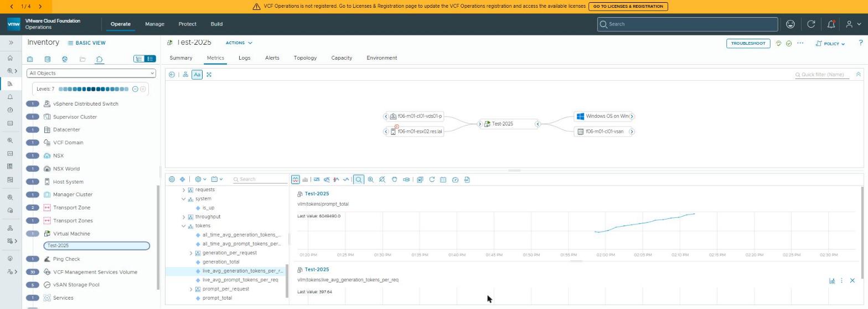Select the clipboard inventory tab icon
Image resolution: width=868 pixels, height=309 pixels.
coord(30,59)
